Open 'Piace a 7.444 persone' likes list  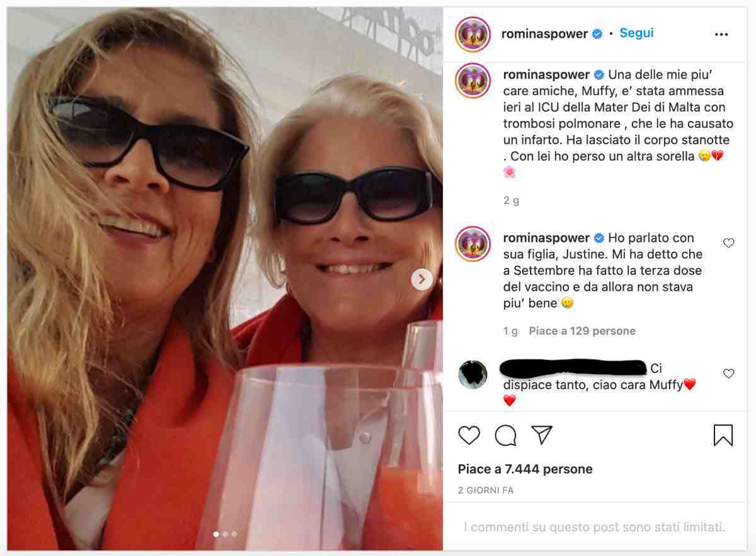click(525, 469)
